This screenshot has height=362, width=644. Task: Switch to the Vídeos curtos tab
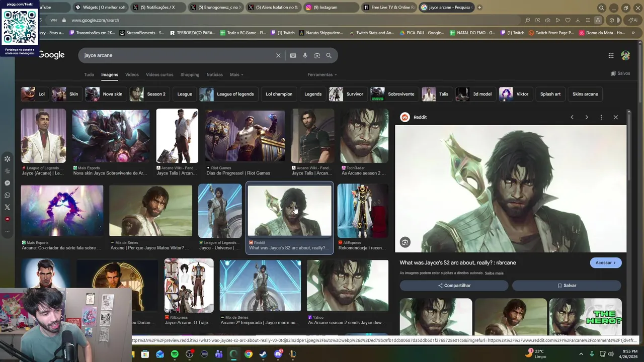159,74
